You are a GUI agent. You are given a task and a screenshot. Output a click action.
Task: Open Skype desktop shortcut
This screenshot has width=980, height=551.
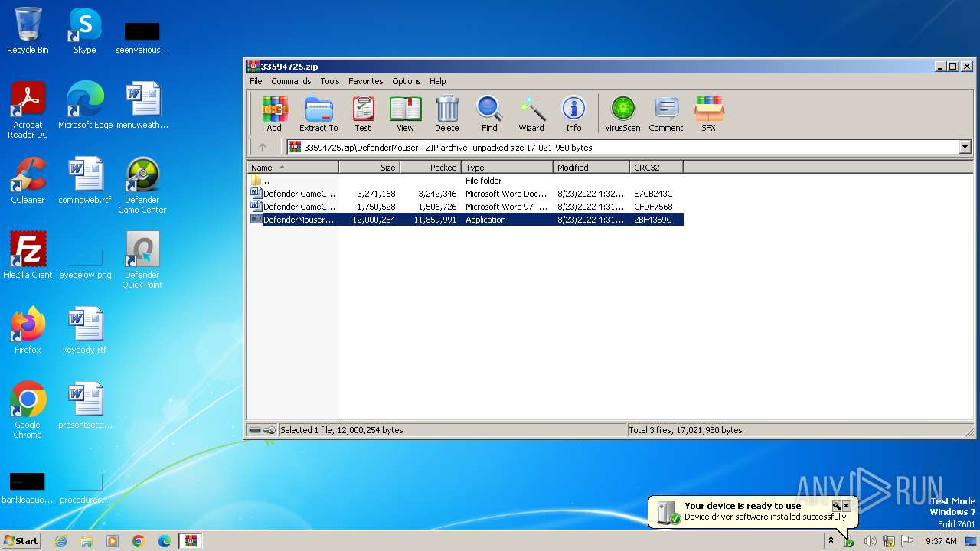85,31
